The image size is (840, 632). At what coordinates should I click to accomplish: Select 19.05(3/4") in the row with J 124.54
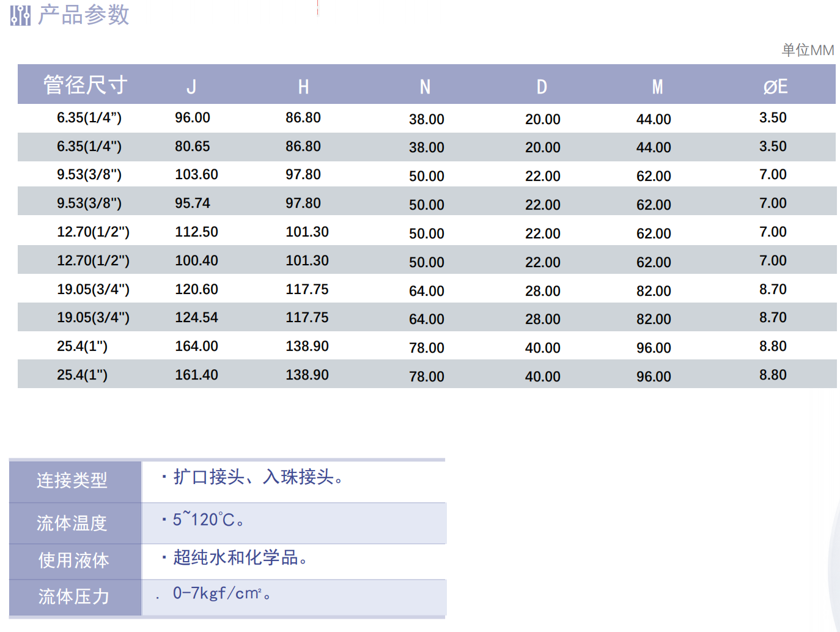pyautogui.click(x=93, y=317)
